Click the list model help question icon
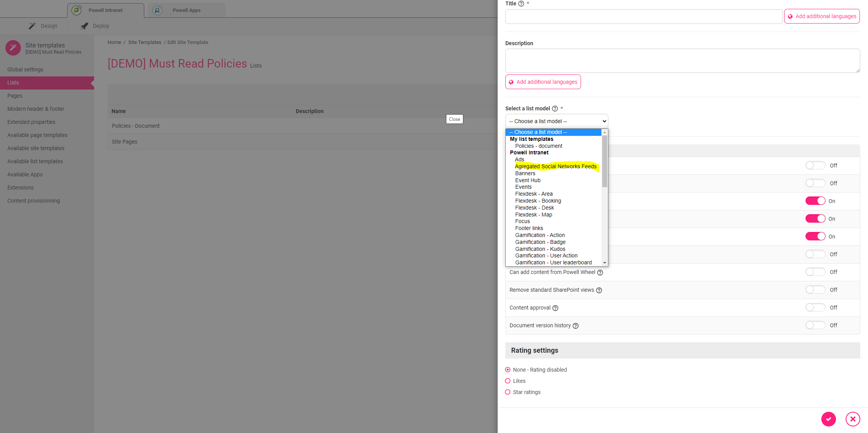This screenshot has width=868, height=433. [555, 108]
